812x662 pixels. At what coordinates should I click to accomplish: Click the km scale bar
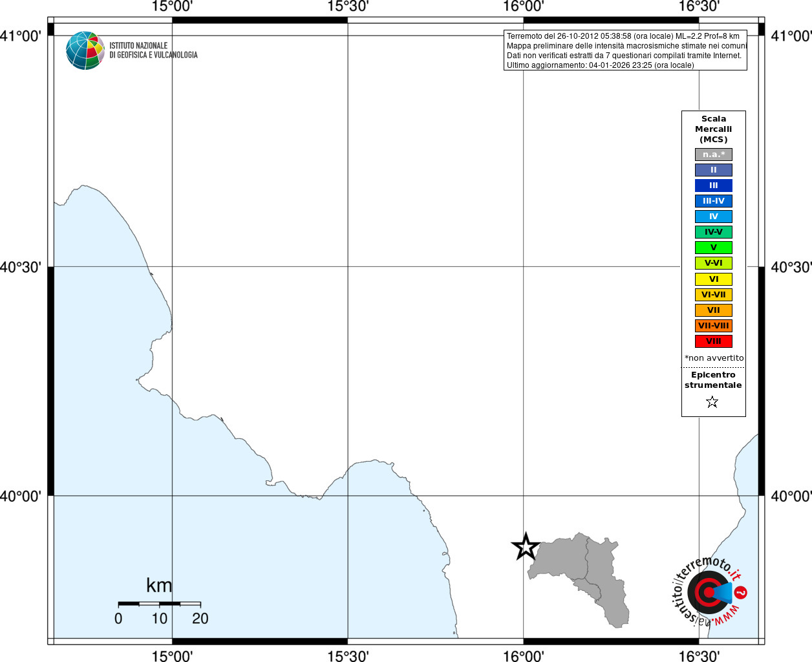coord(160,603)
